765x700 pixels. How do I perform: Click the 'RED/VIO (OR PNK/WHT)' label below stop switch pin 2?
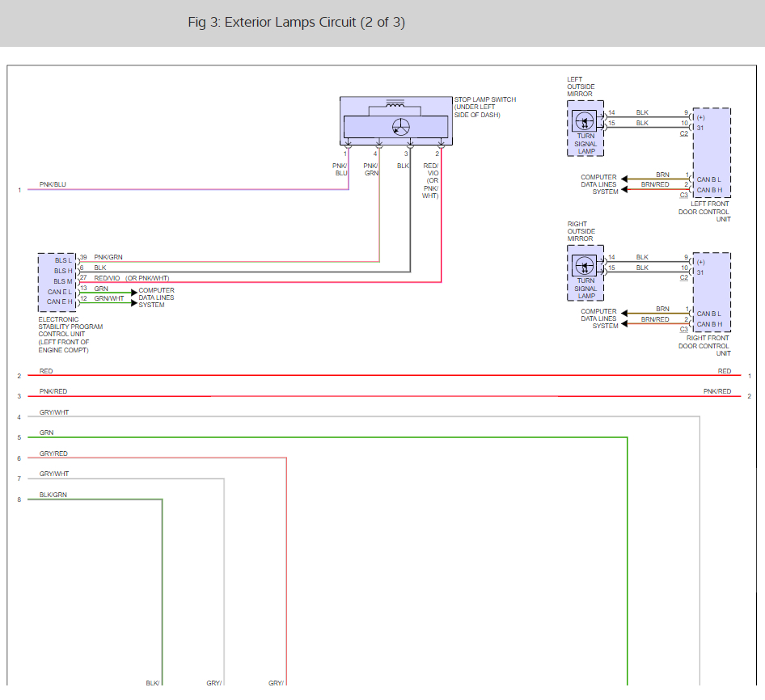tap(430, 180)
